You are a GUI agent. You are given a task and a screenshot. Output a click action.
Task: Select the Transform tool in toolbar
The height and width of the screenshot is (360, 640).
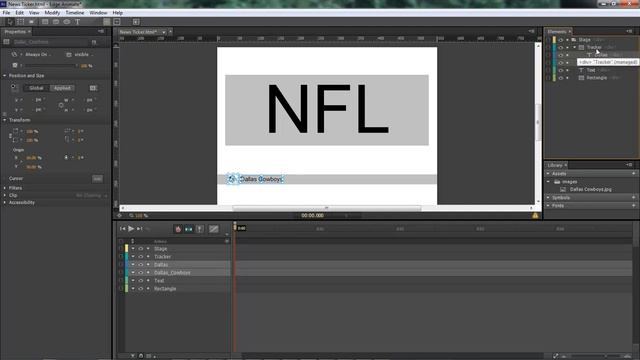[x=20, y=22]
